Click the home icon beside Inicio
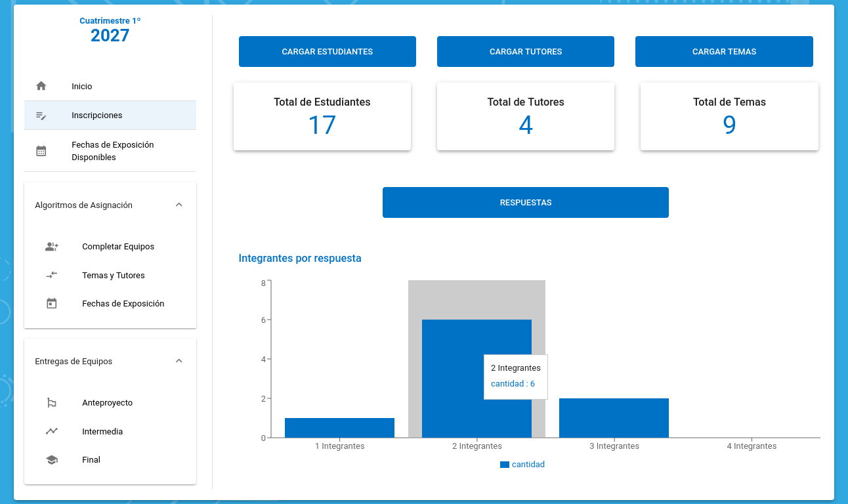848x504 pixels. (x=41, y=86)
